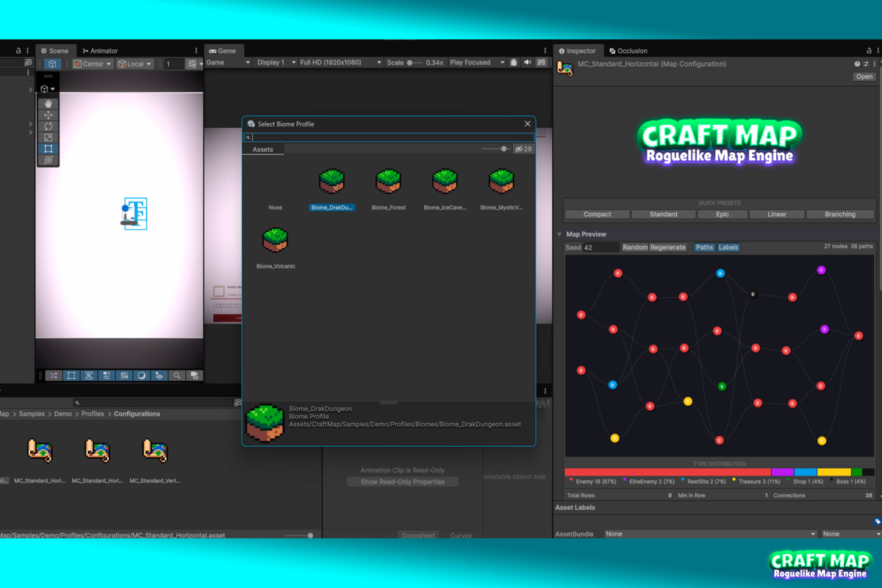882x588 pixels.
Task: Toggle Inspector lock icon
Action: click(x=869, y=51)
